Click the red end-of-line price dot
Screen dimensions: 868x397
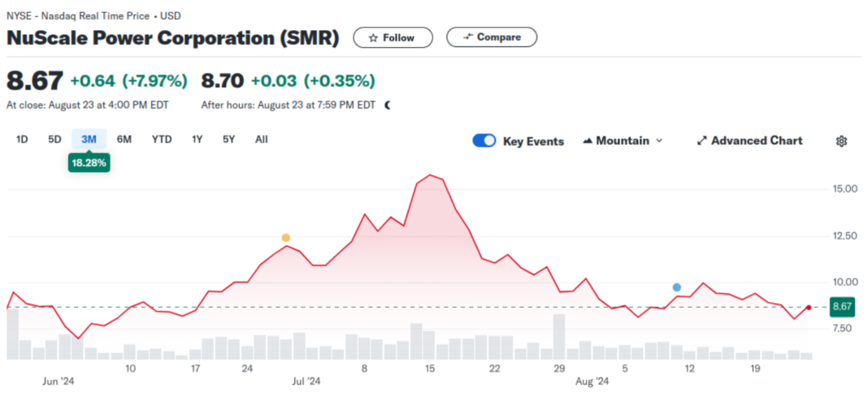(808, 308)
